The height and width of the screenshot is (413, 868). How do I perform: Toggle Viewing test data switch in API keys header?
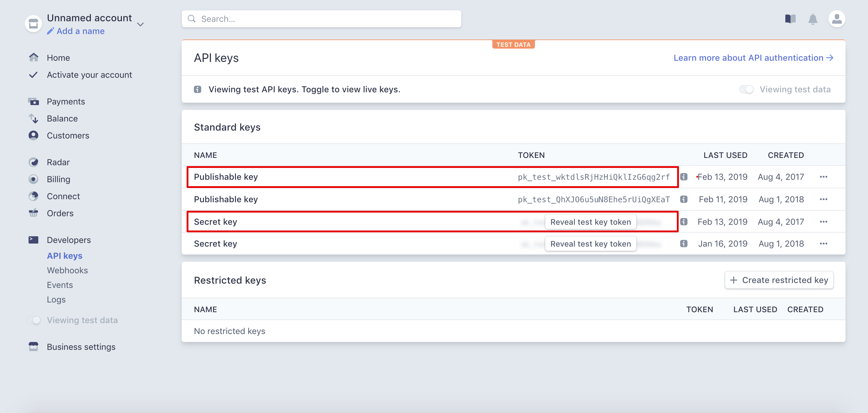pyautogui.click(x=746, y=89)
